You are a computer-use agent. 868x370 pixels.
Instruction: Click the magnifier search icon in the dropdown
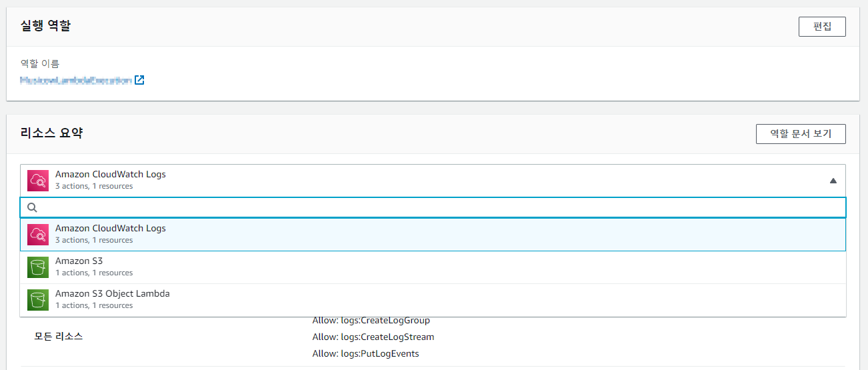pyautogui.click(x=32, y=207)
